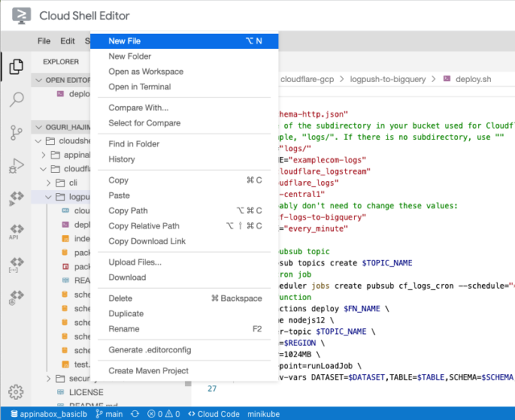This screenshot has height=420, width=515.
Task: Expand the cli folder
Action: [72, 183]
